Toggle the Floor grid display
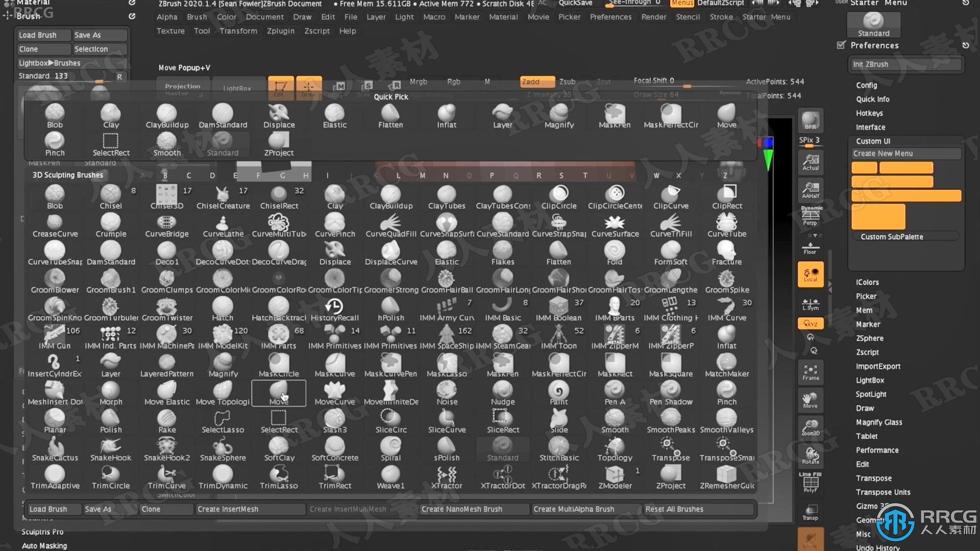The width and height of the screenshot is (980, 551). pyautogui.click(x=811, y=248)
